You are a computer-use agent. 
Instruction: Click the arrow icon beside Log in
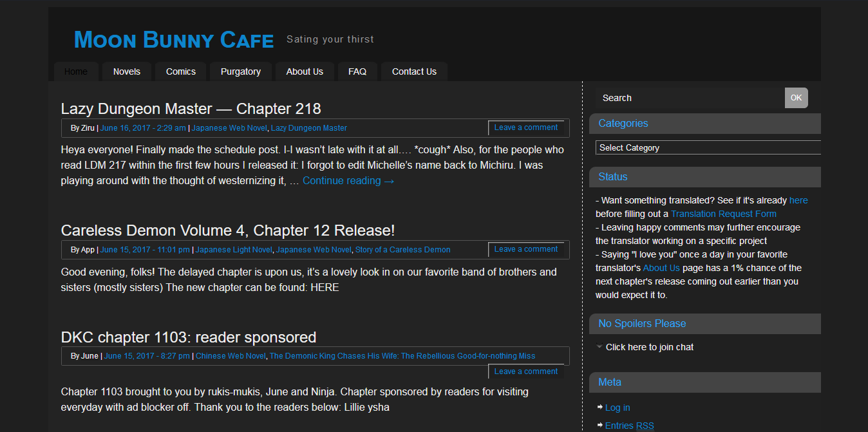click(x=599, y=407)
